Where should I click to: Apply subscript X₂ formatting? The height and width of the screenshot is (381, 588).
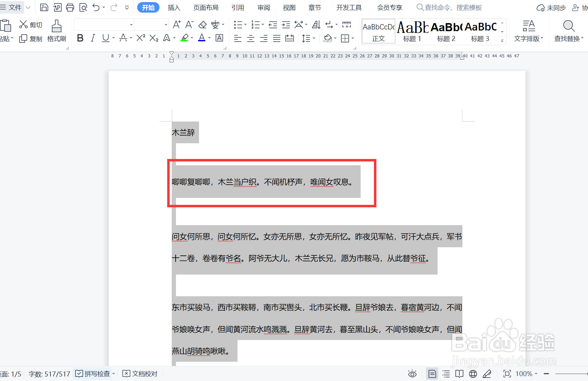pos(154,38)
